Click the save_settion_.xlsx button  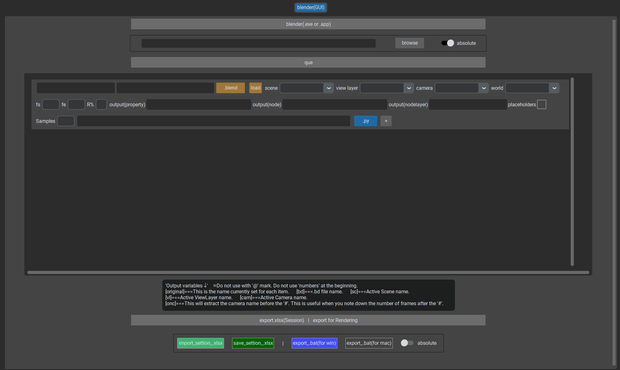point(253,343)
